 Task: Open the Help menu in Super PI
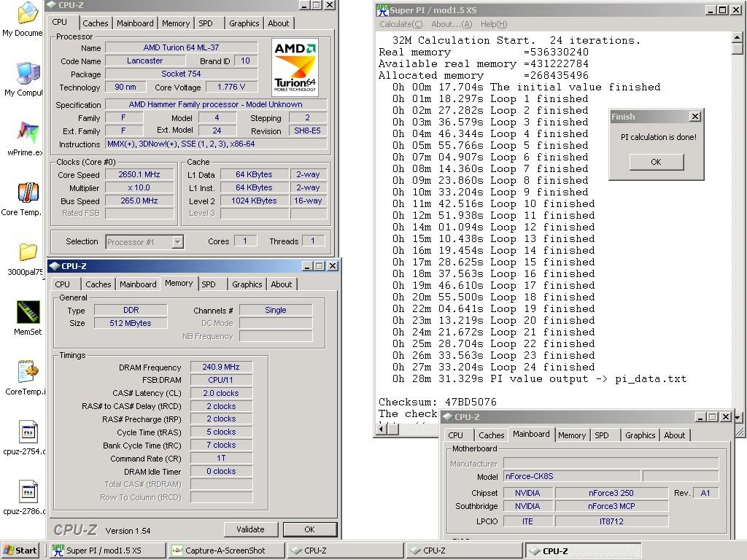[x=494, y=24]
